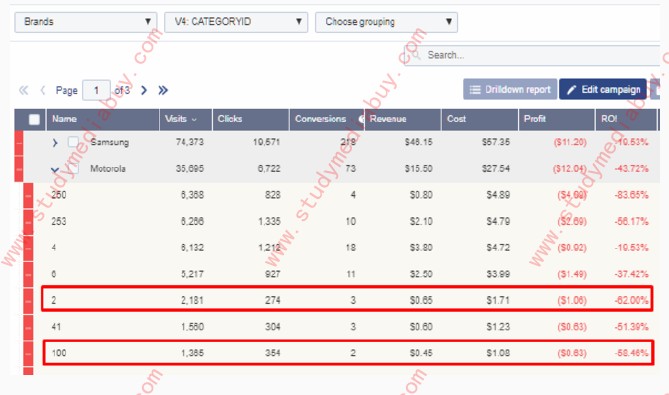This screenshot has height=395, width=669.
Task: Click the 2,181 visits value
Action: 192,300
